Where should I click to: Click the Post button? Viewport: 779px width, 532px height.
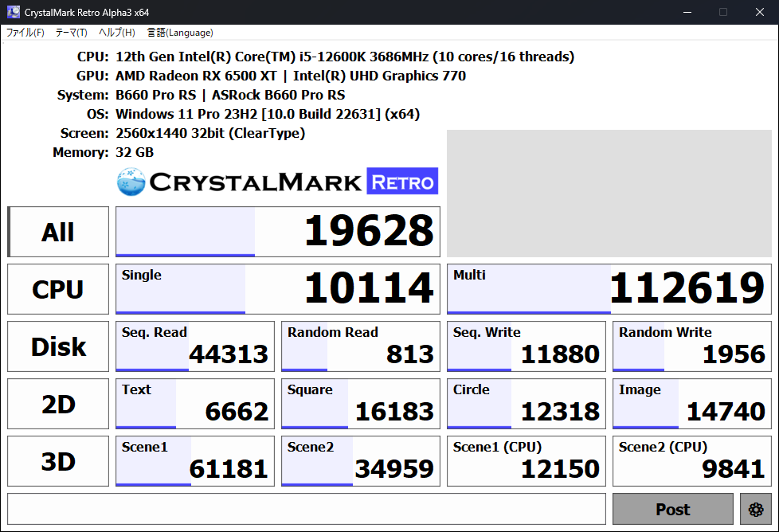click(x=673, y=509)
